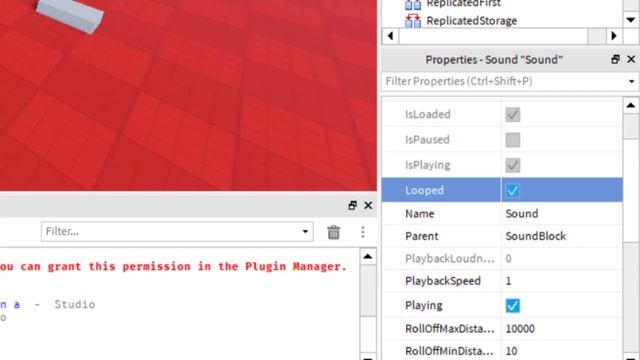Open the Output filter dropdown arrow

(x=305, y=232)
